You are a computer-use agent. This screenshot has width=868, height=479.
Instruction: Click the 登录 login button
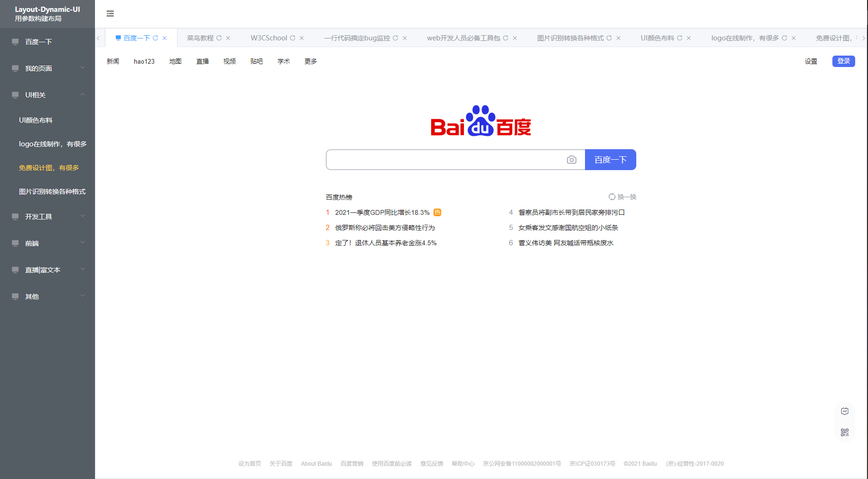(x=844, y=61)
